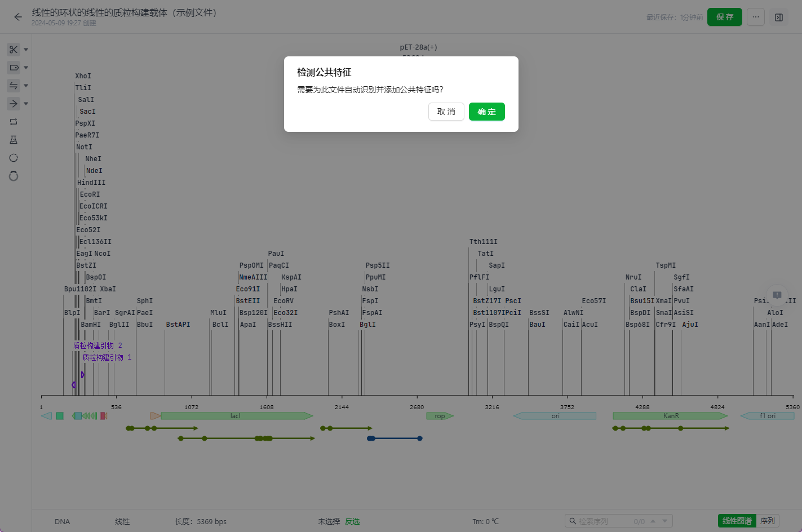802x532 pixels.
Task: Toggle the side panel icon at top right
Action: (x=779, y=17)
